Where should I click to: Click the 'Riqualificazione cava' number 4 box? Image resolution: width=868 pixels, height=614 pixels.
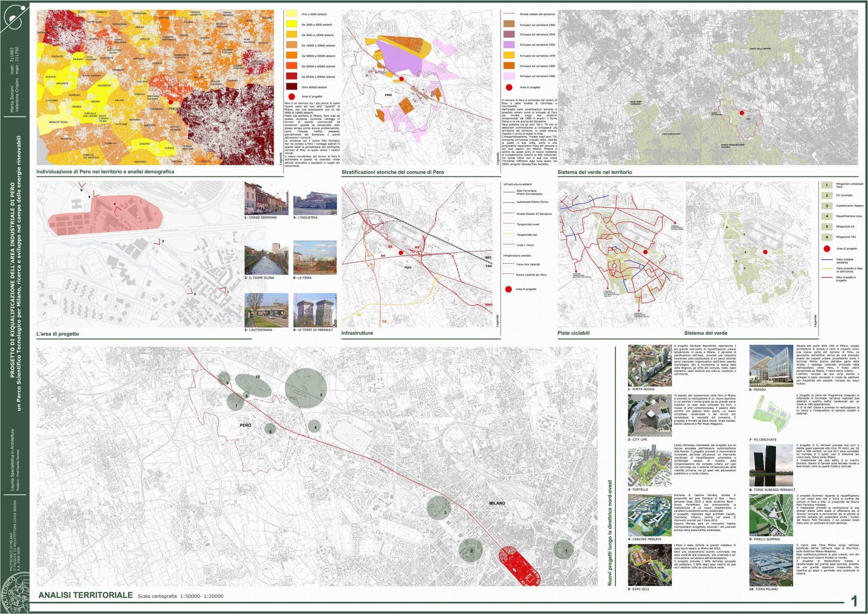tap(827, 216)
